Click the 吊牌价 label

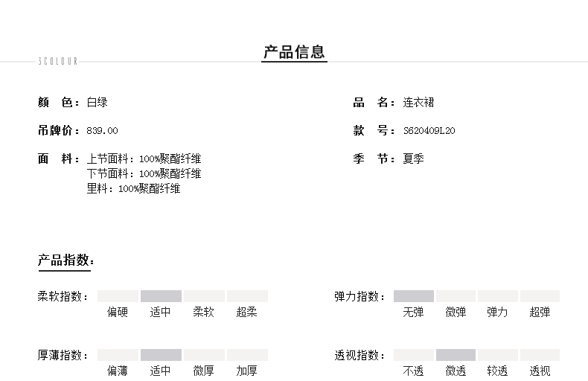59,130
